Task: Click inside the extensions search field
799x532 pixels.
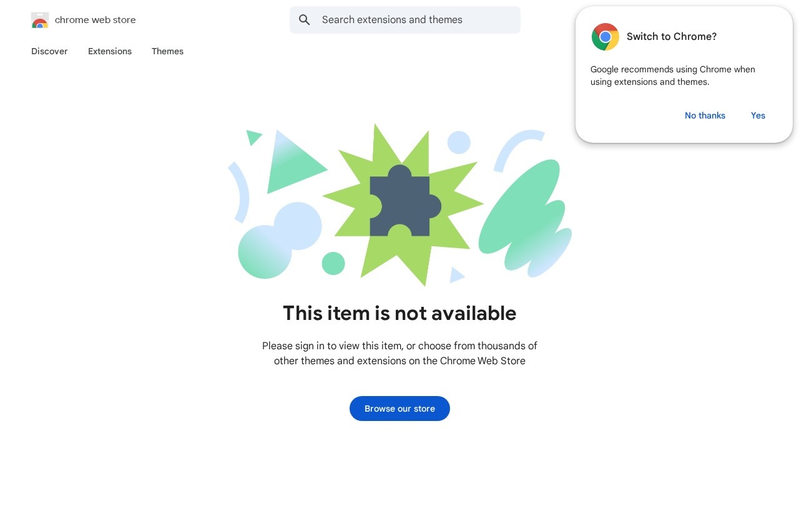Action: click(x=405, y=20)
